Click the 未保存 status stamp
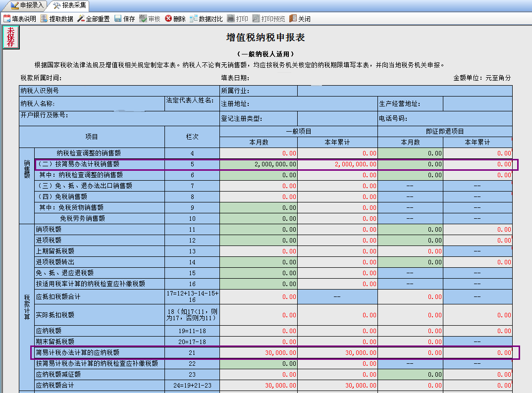The width and height of the screenshot is (532, 393). click(x=11, y=37)
